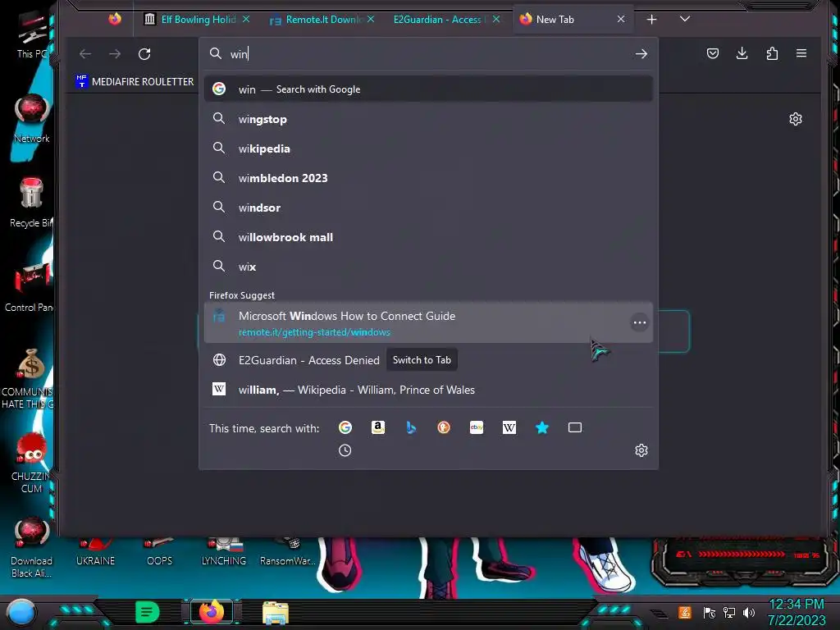Search in open Tabs icon

[x=575, y=427]
